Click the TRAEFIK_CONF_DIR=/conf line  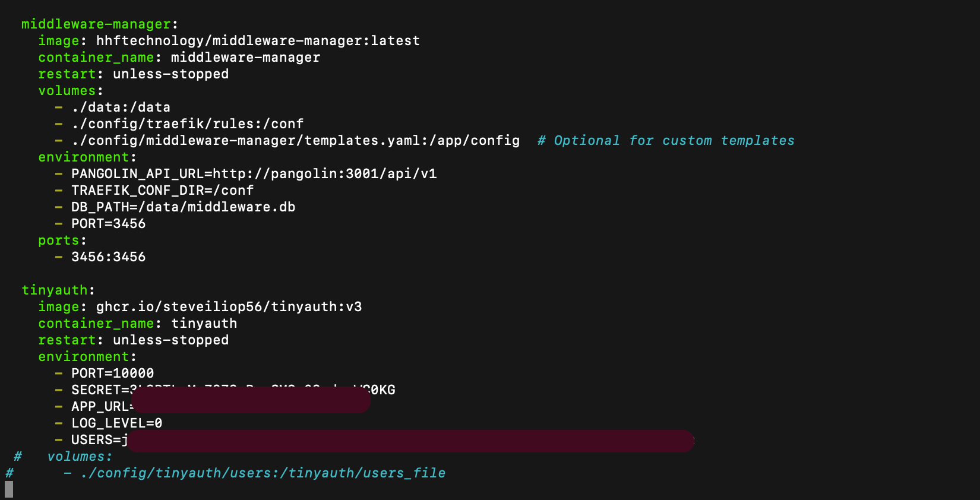(162, 191)
